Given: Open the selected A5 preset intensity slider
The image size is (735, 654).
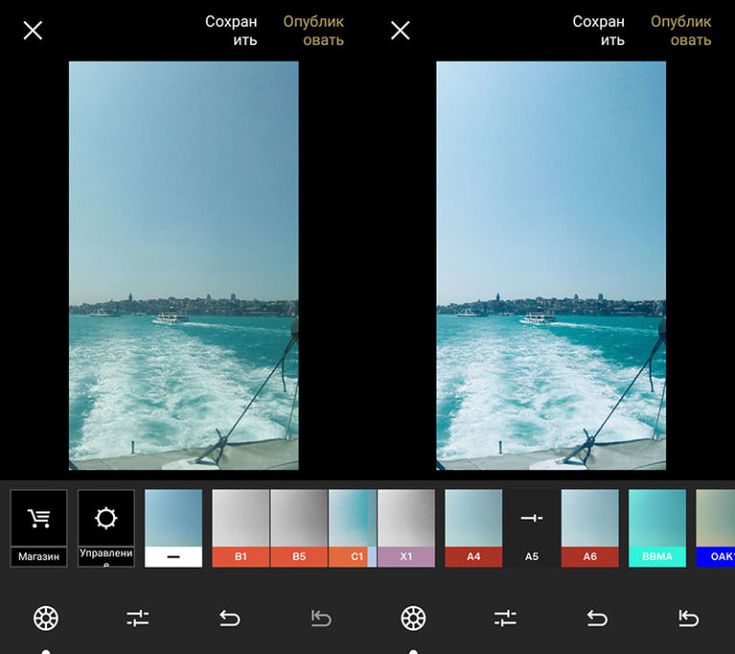Looking at the screenshot, I should (x=532, y=527).
